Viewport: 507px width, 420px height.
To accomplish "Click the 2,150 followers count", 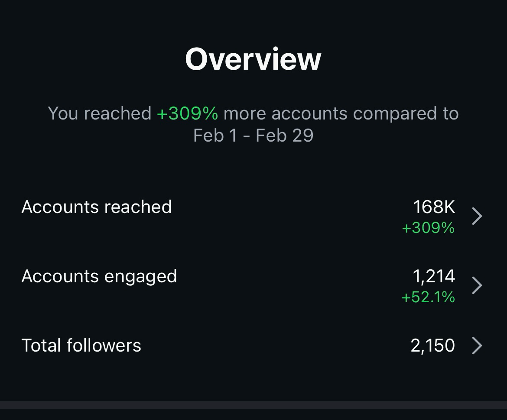I will pyautogui.click(x=432, y=346).
